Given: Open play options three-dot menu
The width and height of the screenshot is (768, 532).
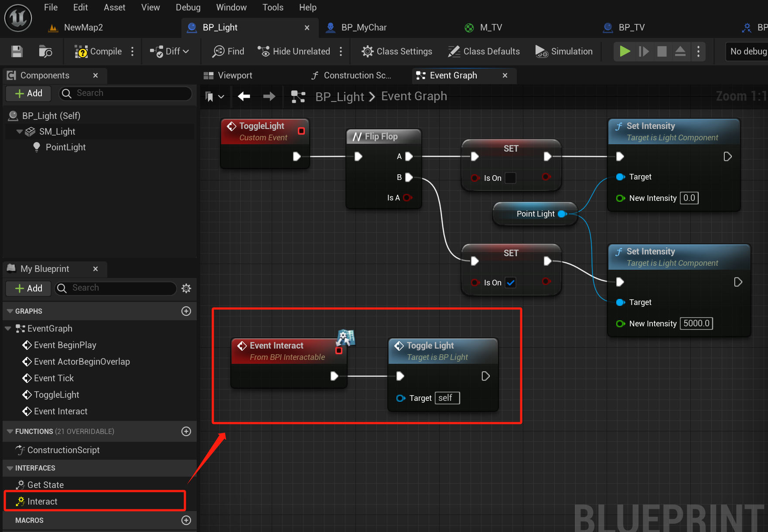Looking at the screenshot, I should tap(699, 51).
